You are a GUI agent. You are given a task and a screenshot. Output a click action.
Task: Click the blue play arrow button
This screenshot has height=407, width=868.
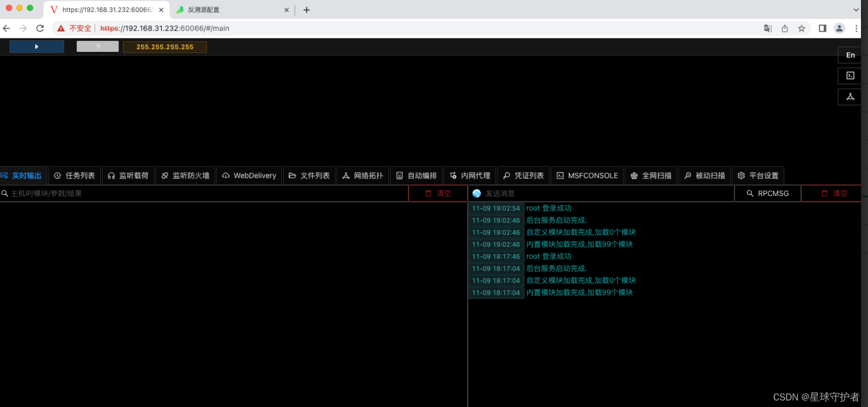pos(37,47)
